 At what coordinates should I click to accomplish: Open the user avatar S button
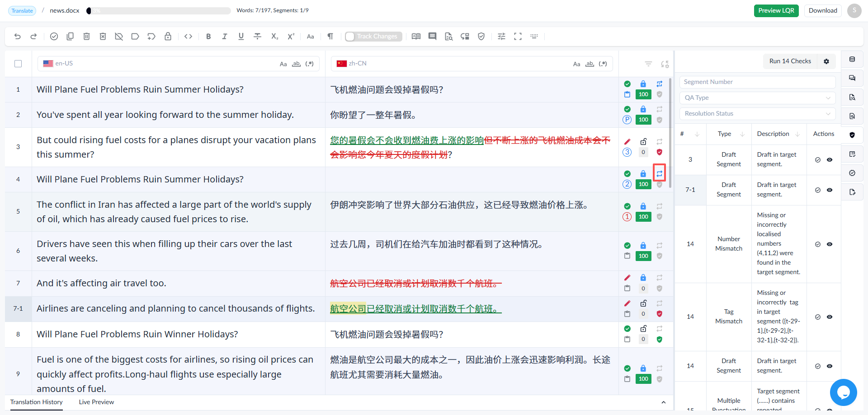pos(854,11)
